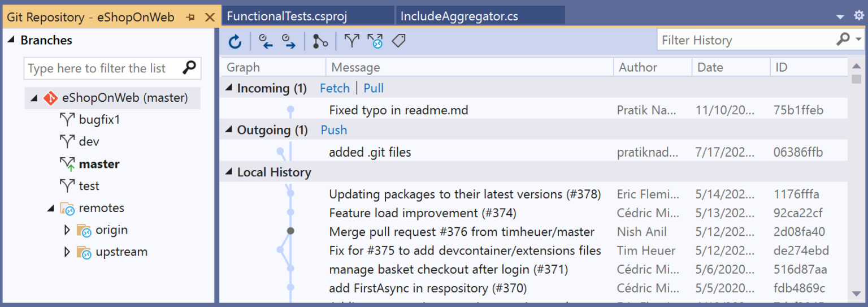Click the Pull outgoing arrow toolbar icon
The width and height of the screenshot is (868, 307).
[x=289, y=41]
